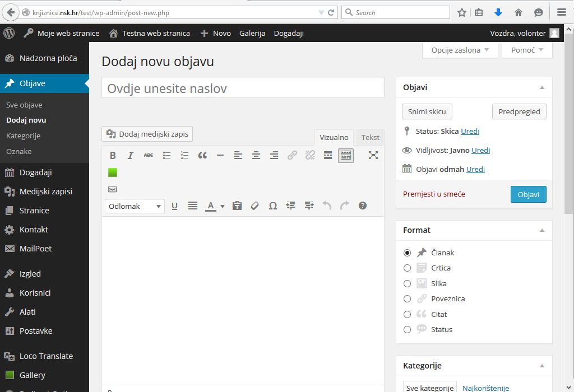The width and height of the screenshot is (574, 392).
Task: Click the Predpregled button
Action: 519,111
